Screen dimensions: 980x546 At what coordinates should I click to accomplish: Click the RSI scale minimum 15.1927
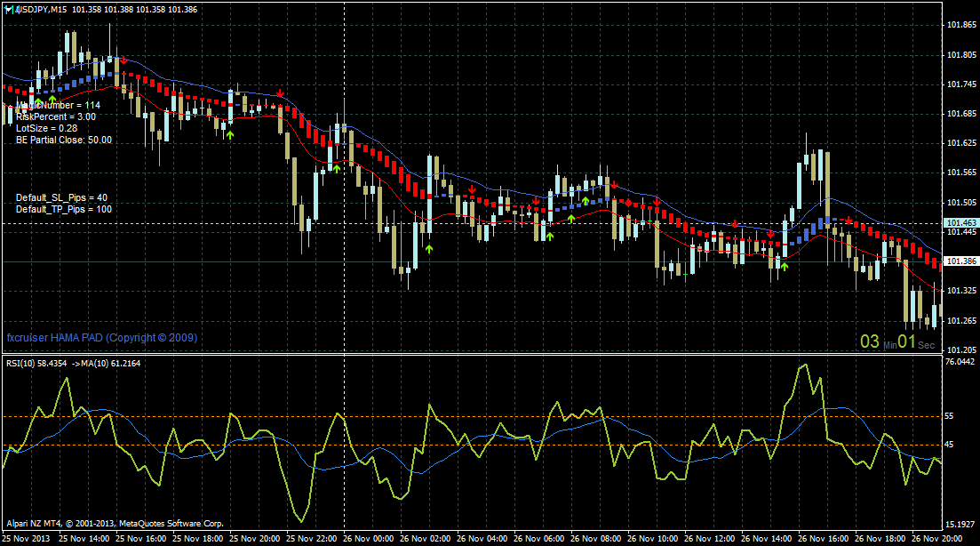pos(960,524)
